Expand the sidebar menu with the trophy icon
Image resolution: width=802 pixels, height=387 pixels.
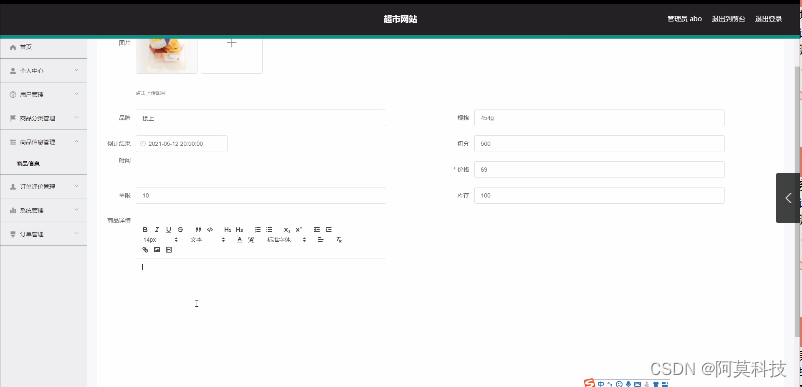pos(43,234)
